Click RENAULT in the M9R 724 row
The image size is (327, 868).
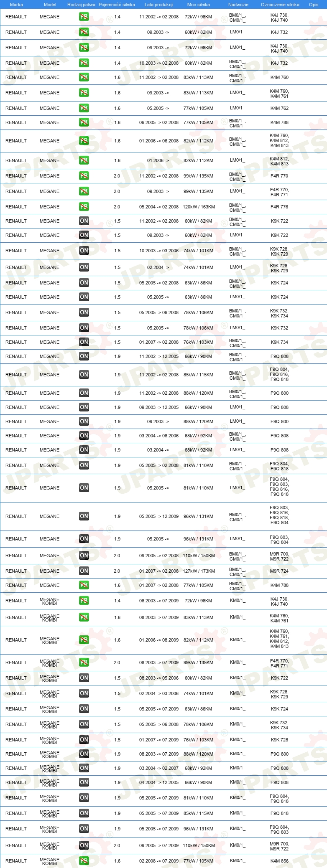[x=16, y=571]
